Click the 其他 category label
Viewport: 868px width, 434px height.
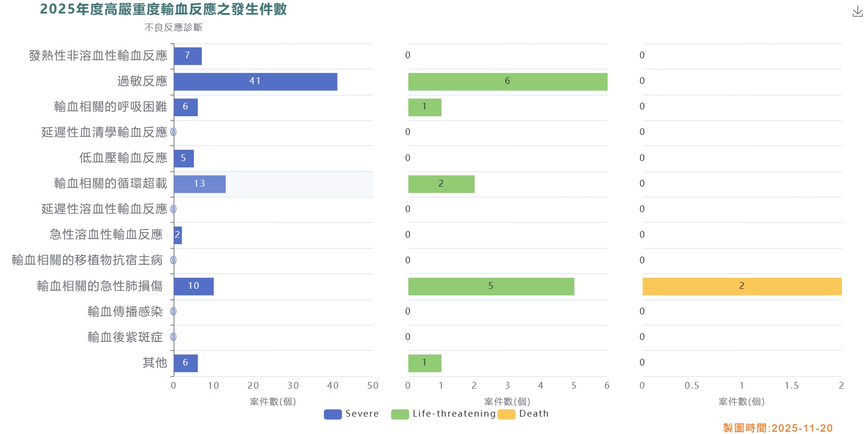(x=155, y=363)
